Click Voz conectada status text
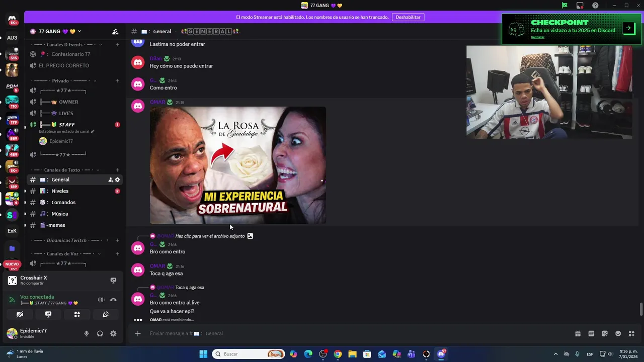This screenshot has width=644, height=362. coord(37,297)
